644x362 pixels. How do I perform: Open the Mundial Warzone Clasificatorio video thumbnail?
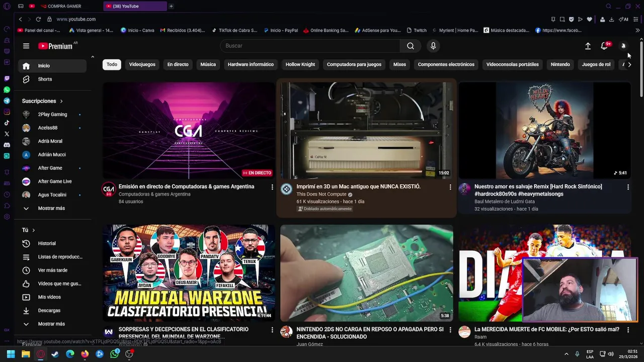[x=189, y=273]
